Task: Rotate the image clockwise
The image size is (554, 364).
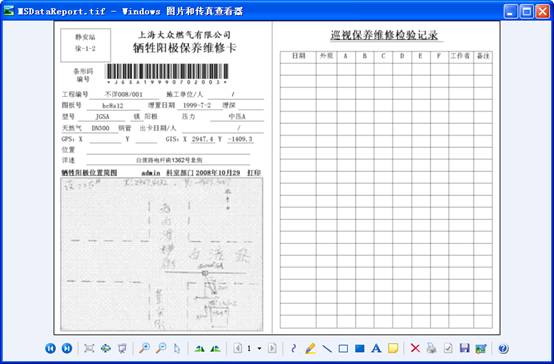Action: pyautogui.click(x=200, y=349)
